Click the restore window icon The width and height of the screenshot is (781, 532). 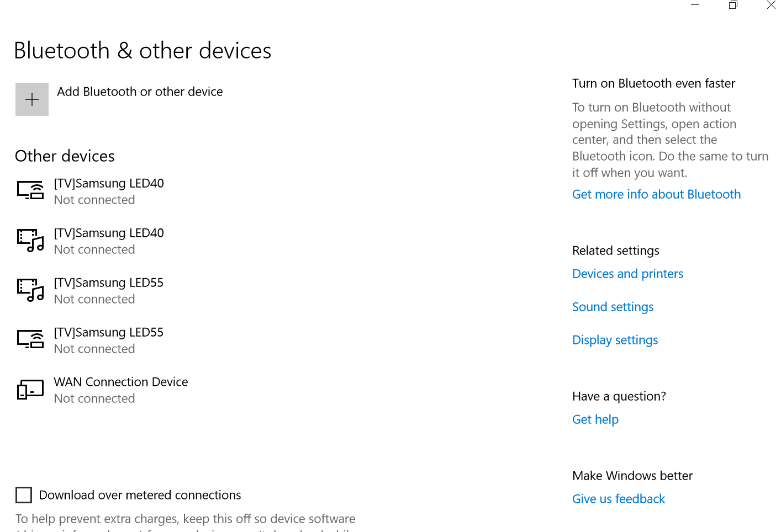pyautogui.click(x=733, y=5)
